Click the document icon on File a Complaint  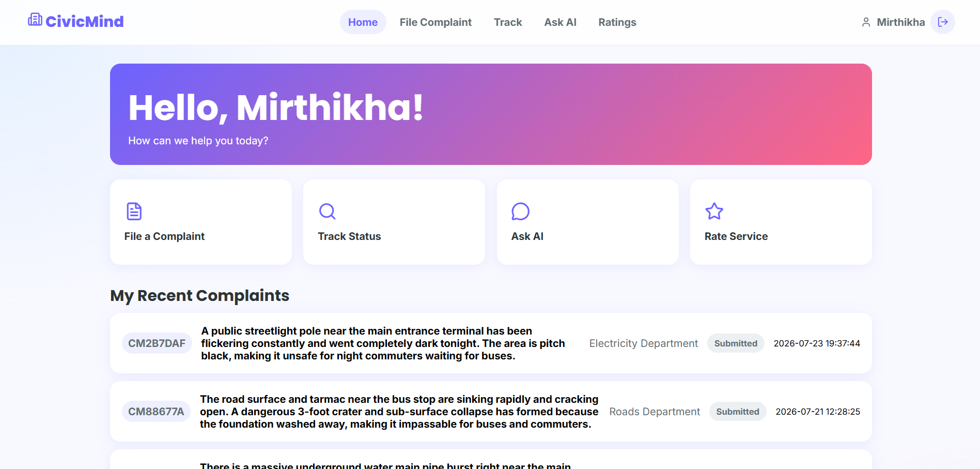click(x=134, y=211)
